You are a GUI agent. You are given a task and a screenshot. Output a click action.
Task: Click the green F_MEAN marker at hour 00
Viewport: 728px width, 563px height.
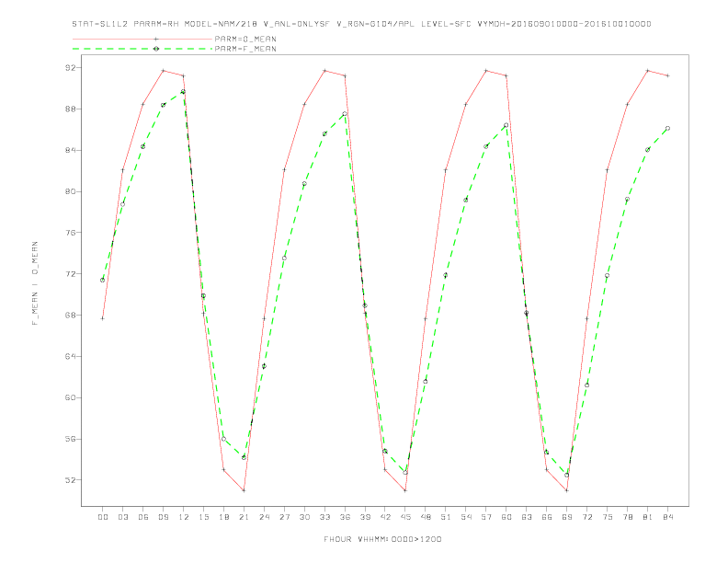pyautogui.click(x=103, y=280)
